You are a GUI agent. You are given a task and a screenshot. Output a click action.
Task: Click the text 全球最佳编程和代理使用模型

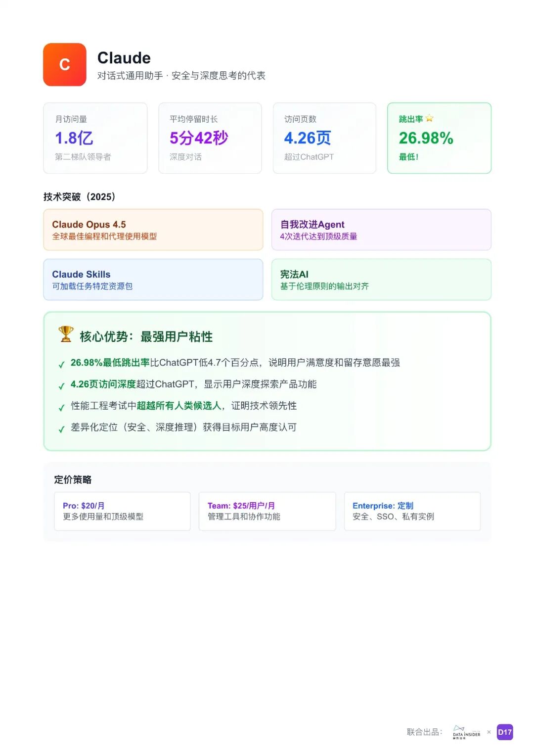pos(105,236)
